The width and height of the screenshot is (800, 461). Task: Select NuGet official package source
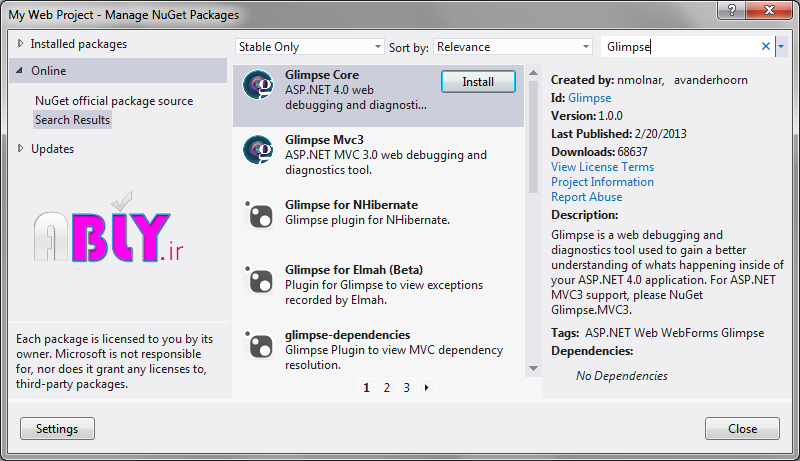[x=114, y=101]
